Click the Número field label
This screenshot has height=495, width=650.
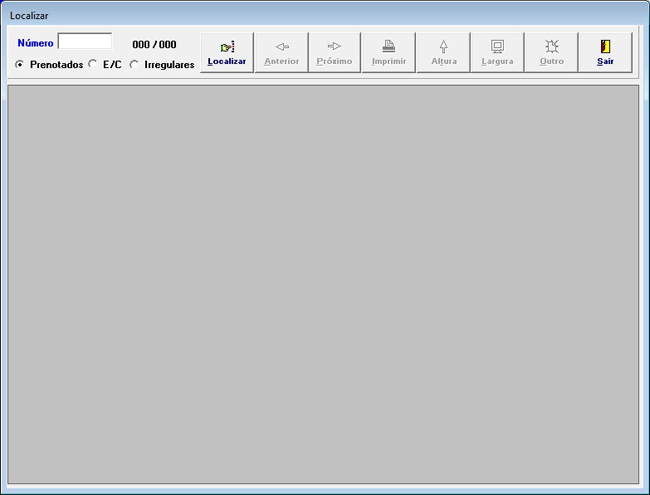[x=35, y=43]
